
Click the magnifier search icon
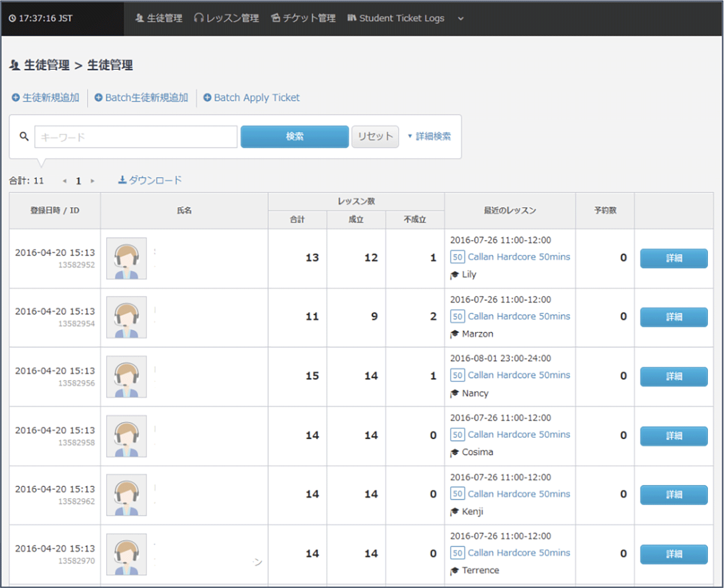[x=24, y=136]
